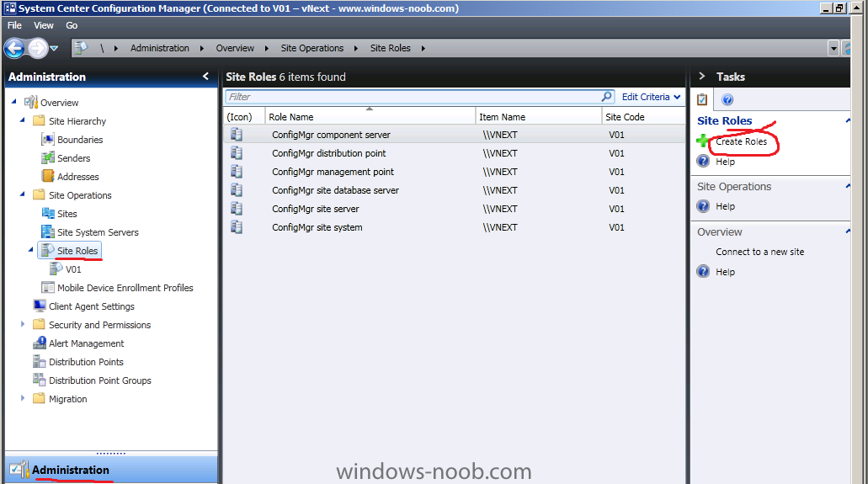Screen dimensions: 868x484
Task: Click the Tasks pane help icon tab
Action: [x=727, y=99]
